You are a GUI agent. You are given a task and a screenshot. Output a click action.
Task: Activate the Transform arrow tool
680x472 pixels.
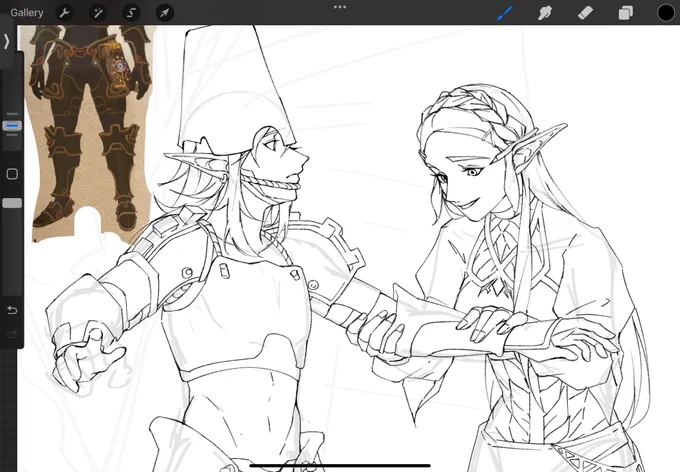[x=164, y=13]
